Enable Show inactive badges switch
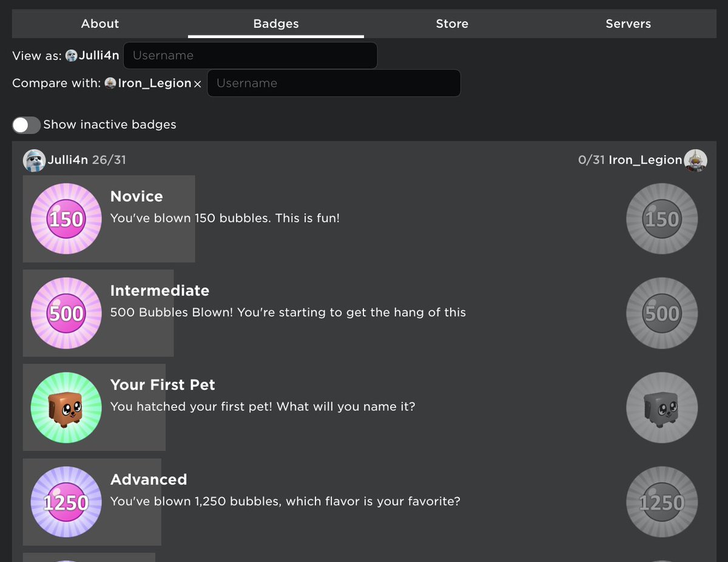The height and width of the screenshot is (562, 728). (26, 125)
